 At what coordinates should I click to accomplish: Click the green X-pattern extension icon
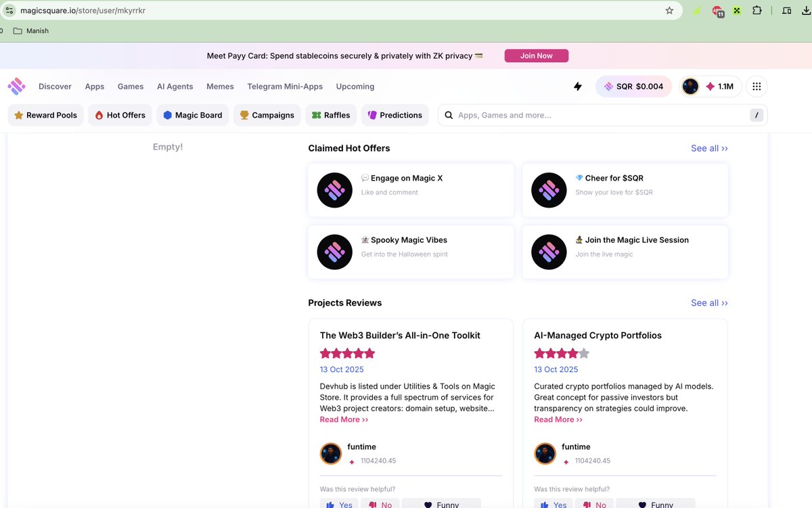coord(736,10)
